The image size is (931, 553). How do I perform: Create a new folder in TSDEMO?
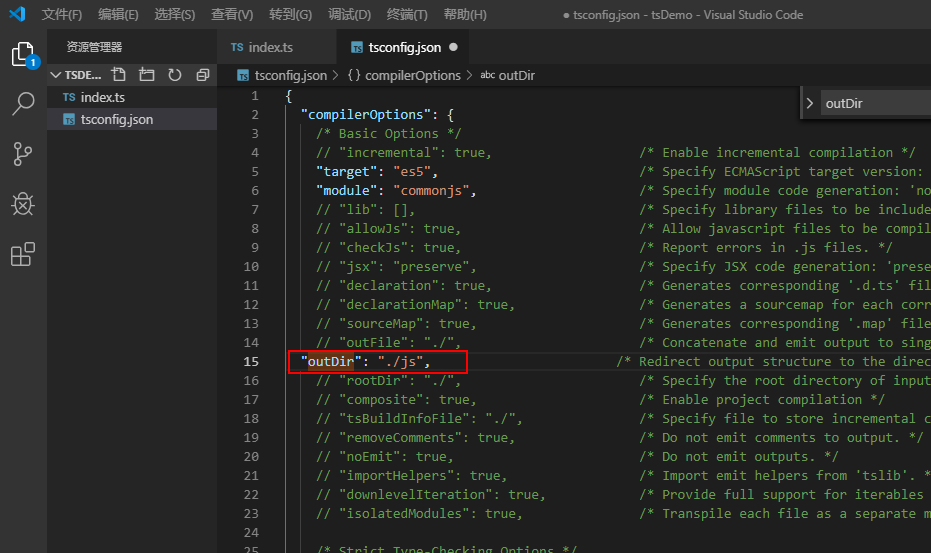146,75
